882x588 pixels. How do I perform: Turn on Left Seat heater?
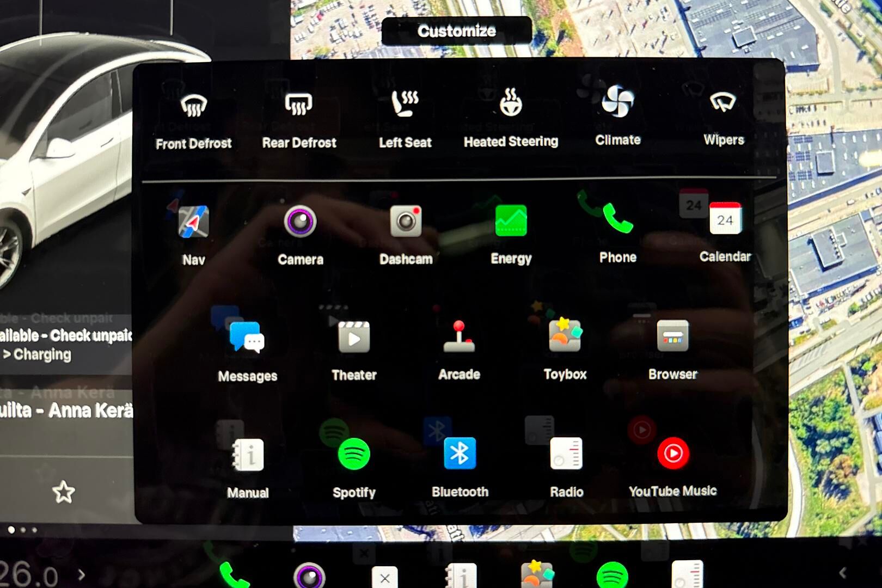pyautogui.click(x=405, y=103)
